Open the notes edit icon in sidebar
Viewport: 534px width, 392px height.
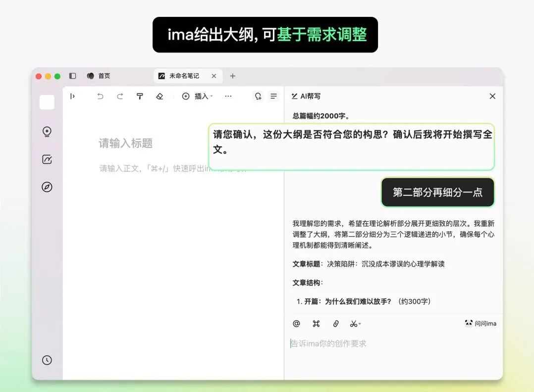(47, 159)
